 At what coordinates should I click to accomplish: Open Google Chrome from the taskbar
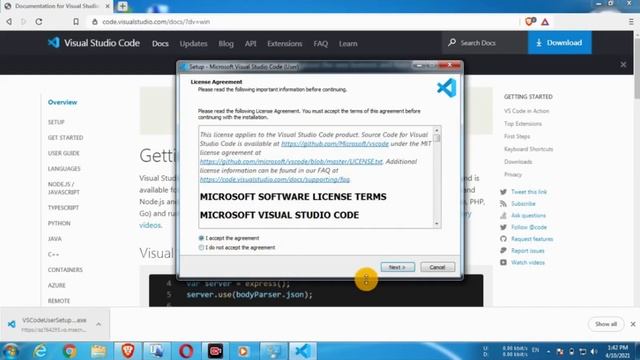coord(70,351)
